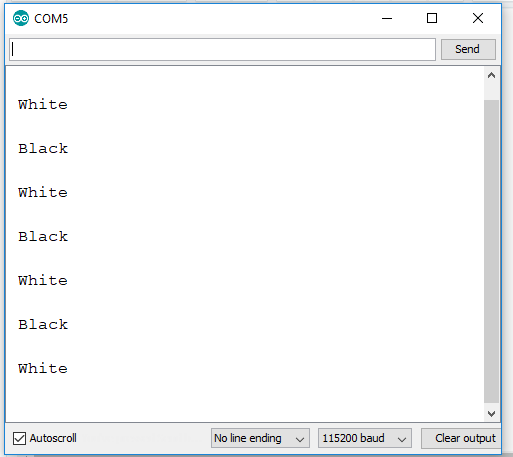This screenshot has height=457, width=513.
Task: Minimize the COM5 serial monitor window
Action: pyautogui.click(x=387, y=18)
